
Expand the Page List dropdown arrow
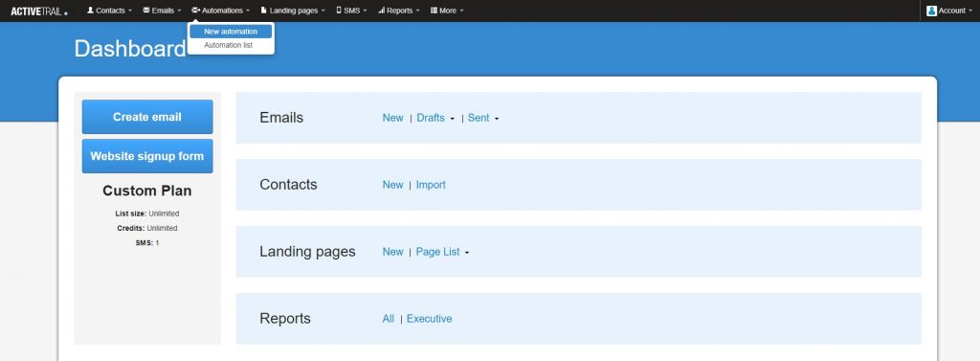467,253
